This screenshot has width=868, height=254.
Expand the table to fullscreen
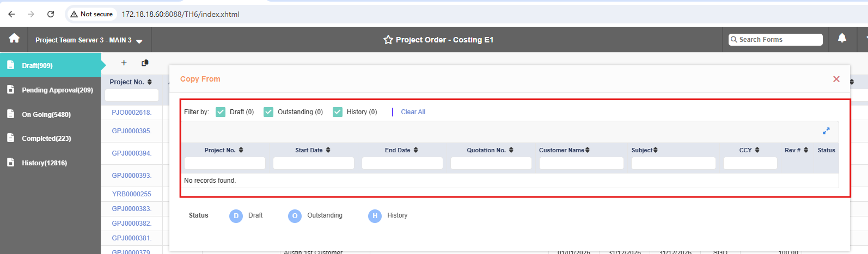click(x=826, y=131)
